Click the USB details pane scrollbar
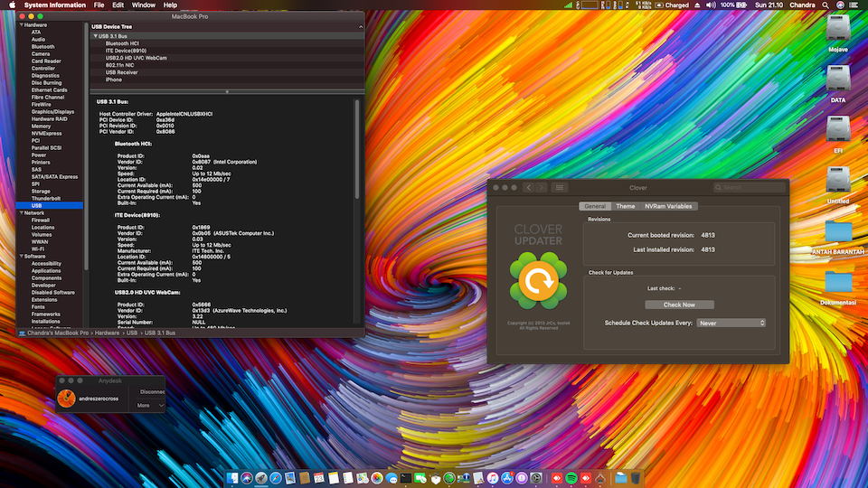Viewport: 868px width, 488px height. click(x=357, y=149)
